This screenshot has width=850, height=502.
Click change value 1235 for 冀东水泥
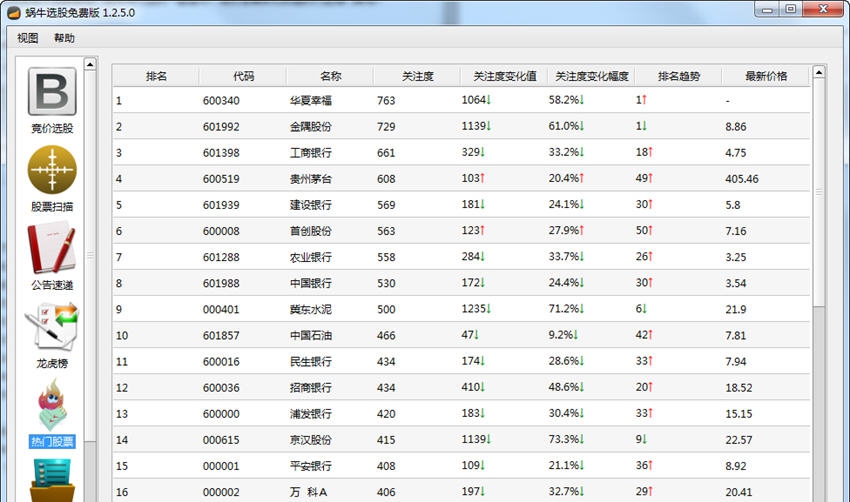[476, 308]
